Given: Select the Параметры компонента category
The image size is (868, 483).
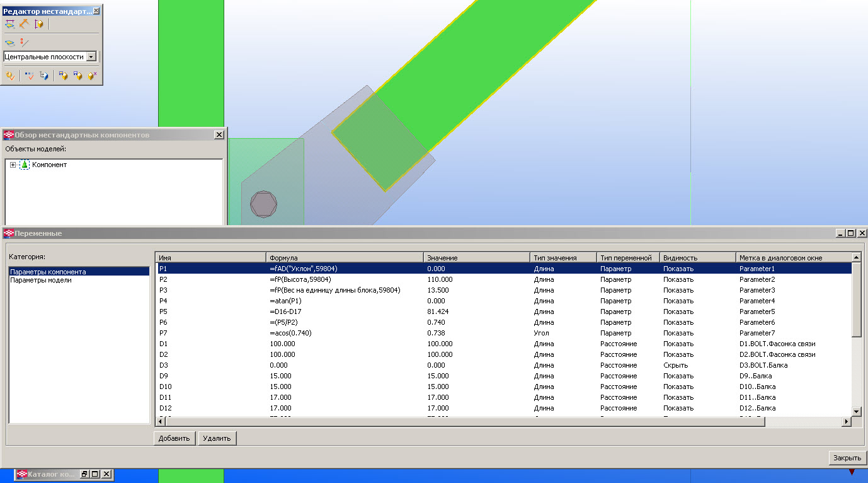Looking at the screenshot, I should pyautogui.click(x=48, y=272).
